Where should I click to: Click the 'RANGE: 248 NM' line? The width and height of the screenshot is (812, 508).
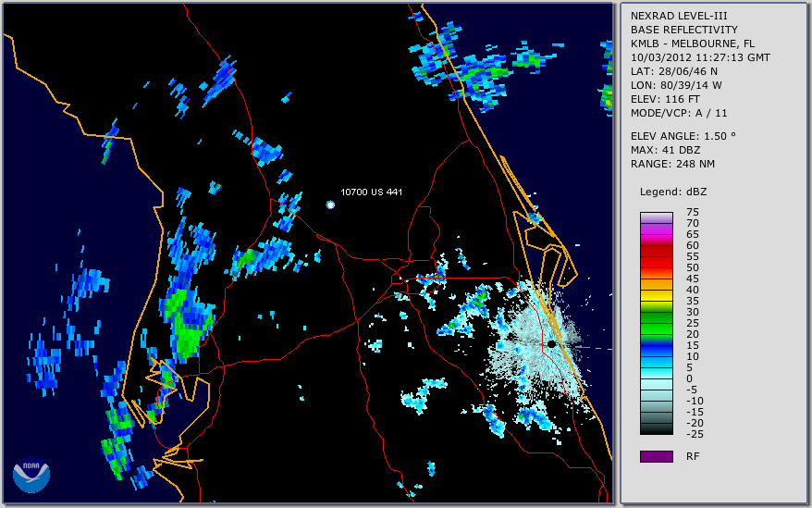tap(672, 165)
